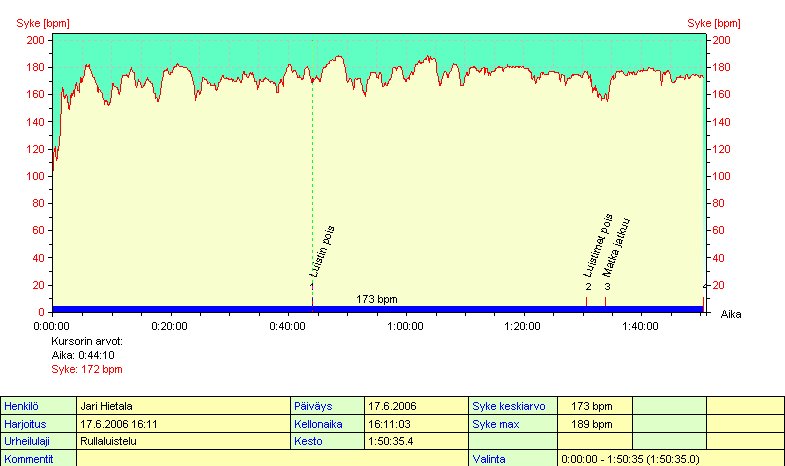The image size is (785, 466).
Task: Click the empty Kommentit field
Action: [270, 458]
